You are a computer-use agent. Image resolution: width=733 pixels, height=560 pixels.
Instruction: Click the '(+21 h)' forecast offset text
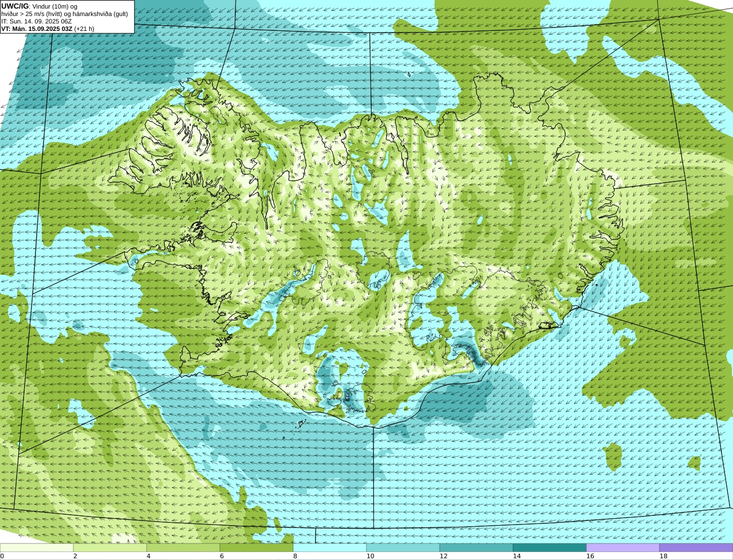pos(84,29)
